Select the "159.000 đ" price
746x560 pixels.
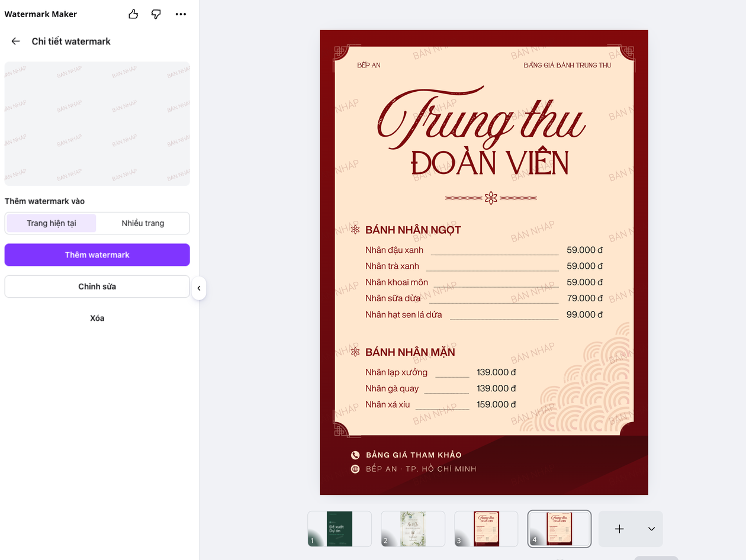point(497,404)
